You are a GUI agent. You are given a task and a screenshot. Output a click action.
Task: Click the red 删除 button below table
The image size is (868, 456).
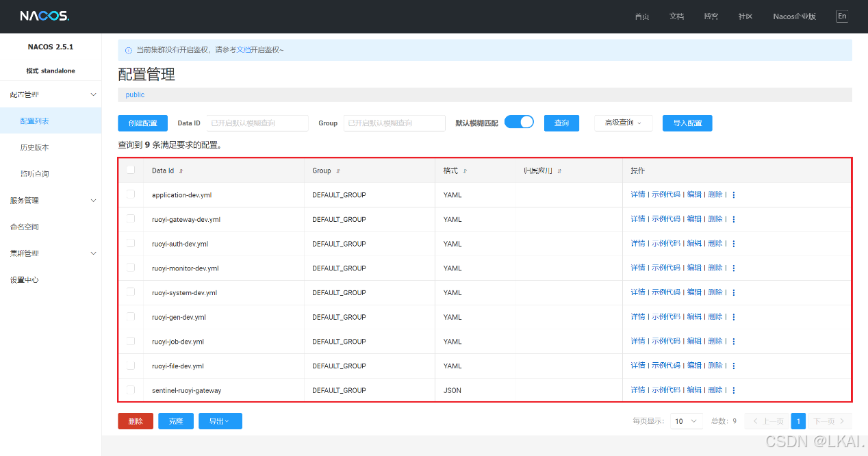click(136, 421)
